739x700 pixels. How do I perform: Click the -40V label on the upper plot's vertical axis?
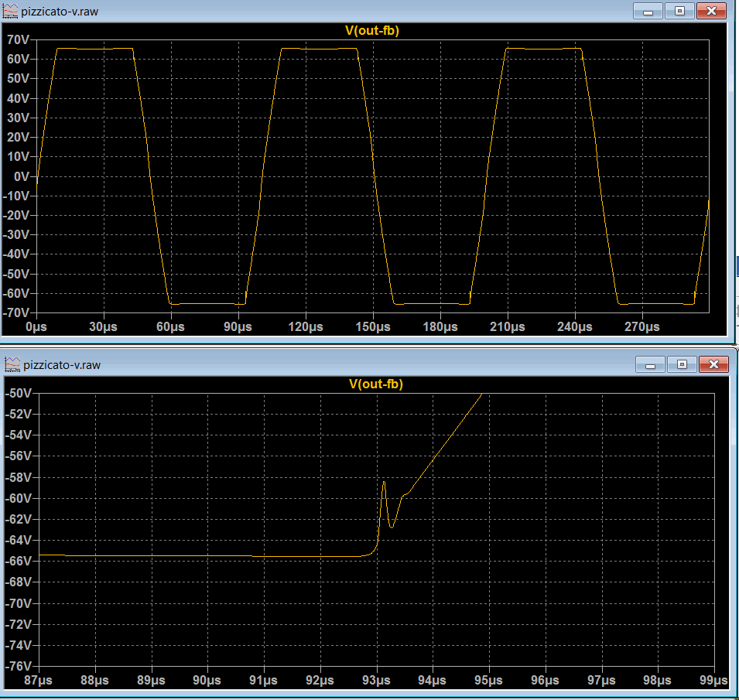click(x=16, y=254)
